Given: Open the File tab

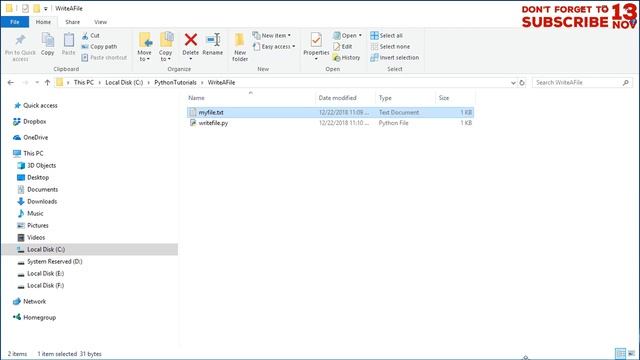Looking at the screenshot, I should (15, 22).
